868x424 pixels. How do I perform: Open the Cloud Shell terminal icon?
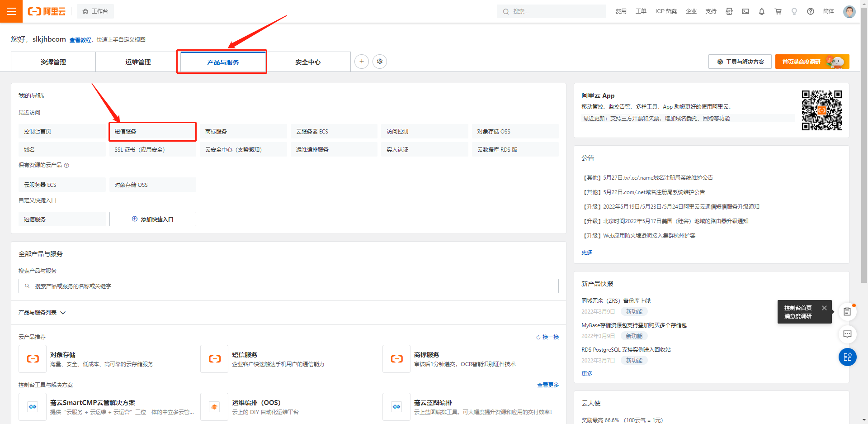[745, 11]
